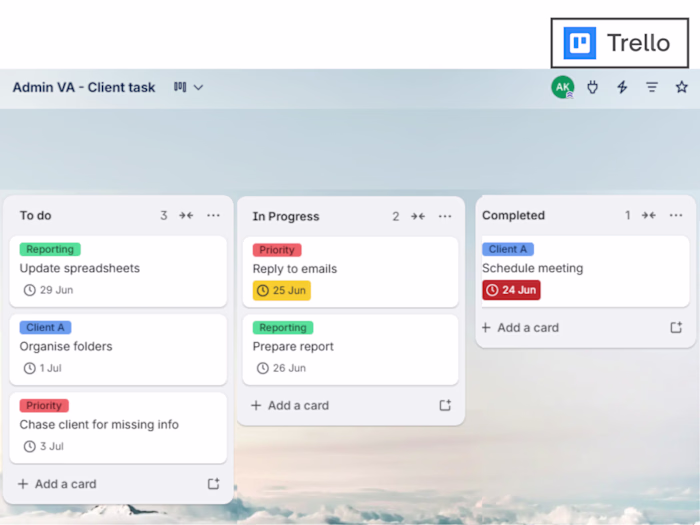
Task: Select the Client A label on Organise folders
Action: (45, 327)
